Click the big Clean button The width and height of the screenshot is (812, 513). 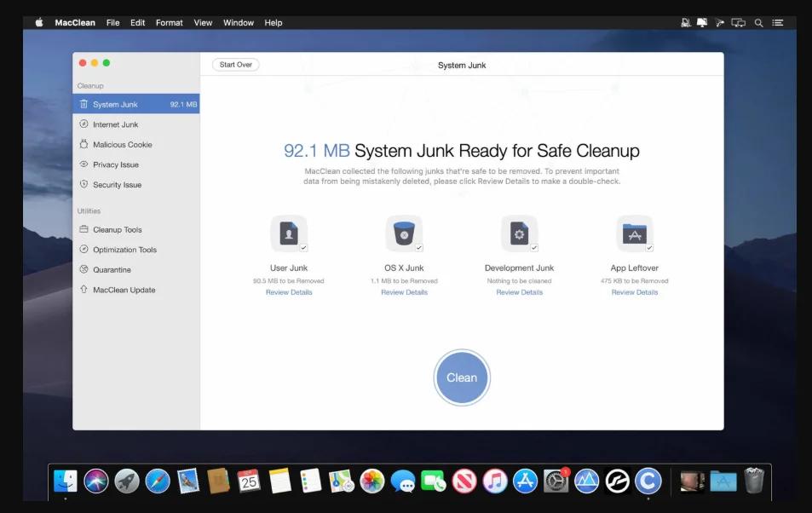click(x=462, y=378)
